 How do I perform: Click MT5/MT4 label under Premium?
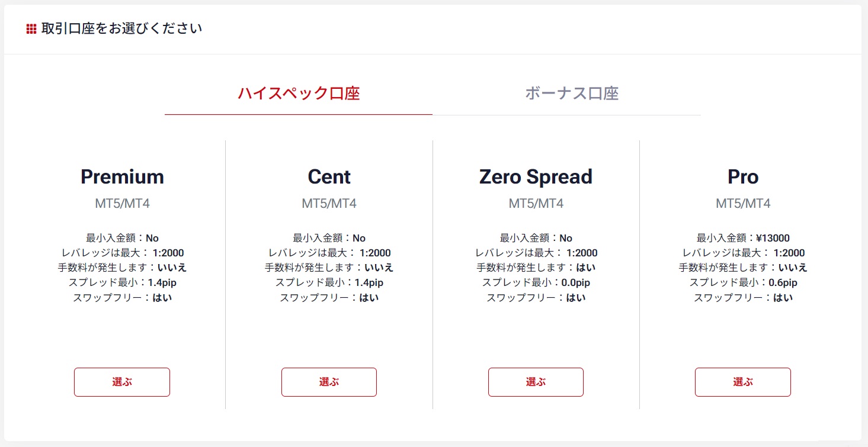122,204
